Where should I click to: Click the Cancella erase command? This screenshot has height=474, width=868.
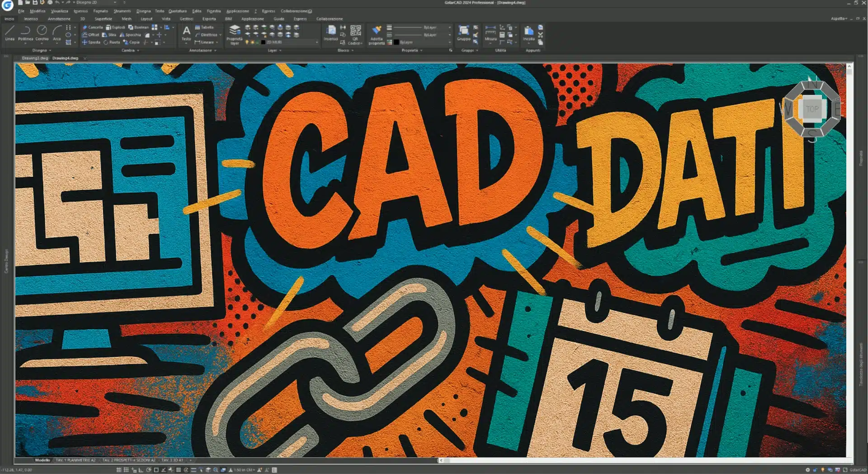(x=93, y=27)
